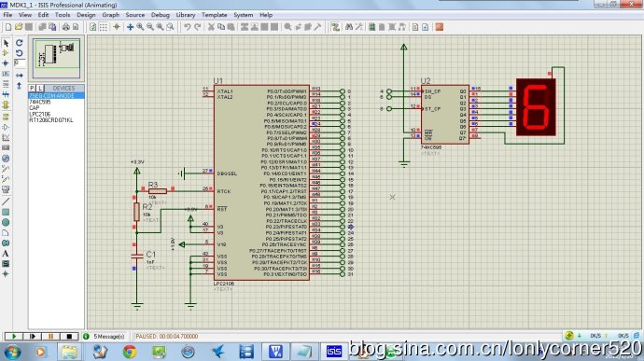Click the rotation angle input field
644x361 pixels.
(20, 62)
